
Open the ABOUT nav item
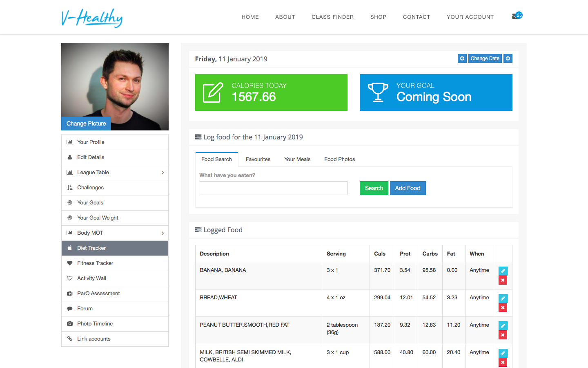pyautogui.click(x=285, y=17)
